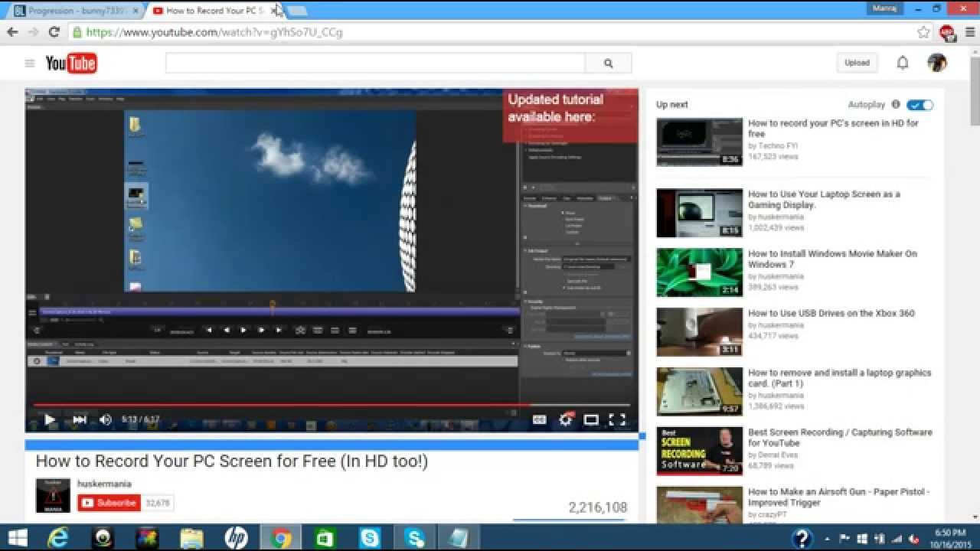The width and height of the screenshot is (980, 551).
Task: Focus the YouTube search field
Action: tap(375, 64)
